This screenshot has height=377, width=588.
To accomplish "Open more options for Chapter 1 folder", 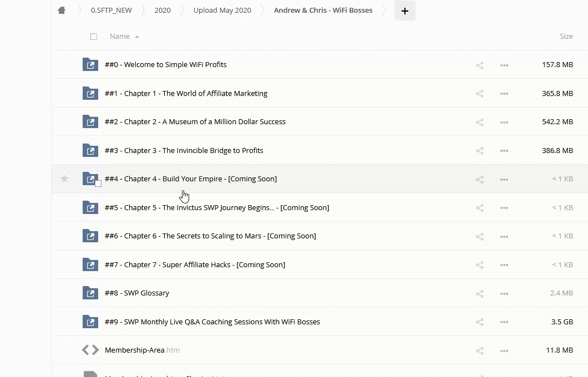I will pyautogui.click(x=504, y=94).
